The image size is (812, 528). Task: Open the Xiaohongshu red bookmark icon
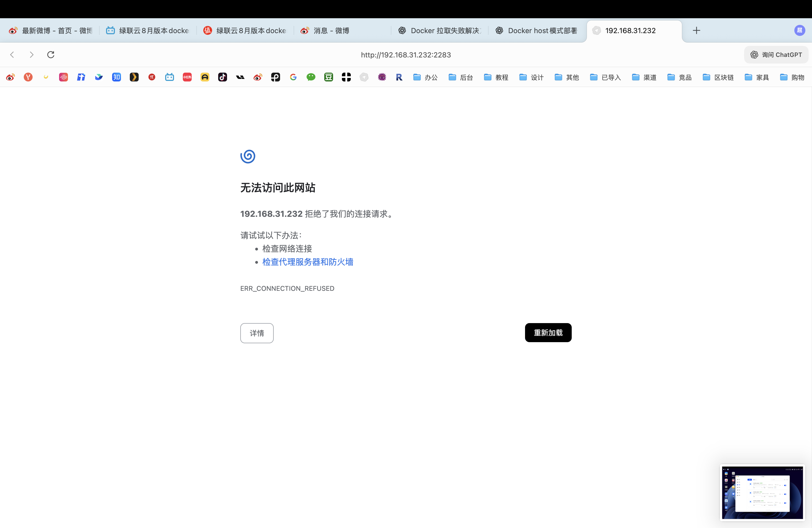(x=187, y=77)
